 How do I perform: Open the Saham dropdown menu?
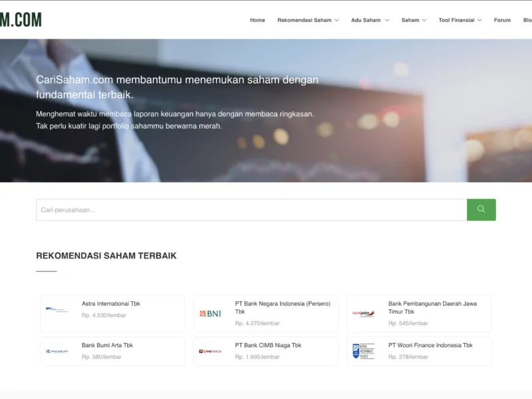pos(414,20)
